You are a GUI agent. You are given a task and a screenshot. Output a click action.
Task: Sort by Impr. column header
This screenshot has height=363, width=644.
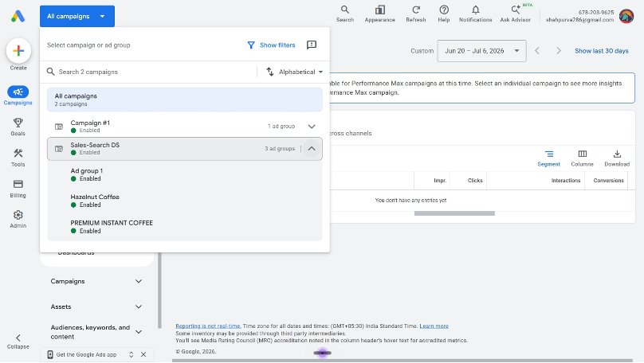click(x=440, y=181)
